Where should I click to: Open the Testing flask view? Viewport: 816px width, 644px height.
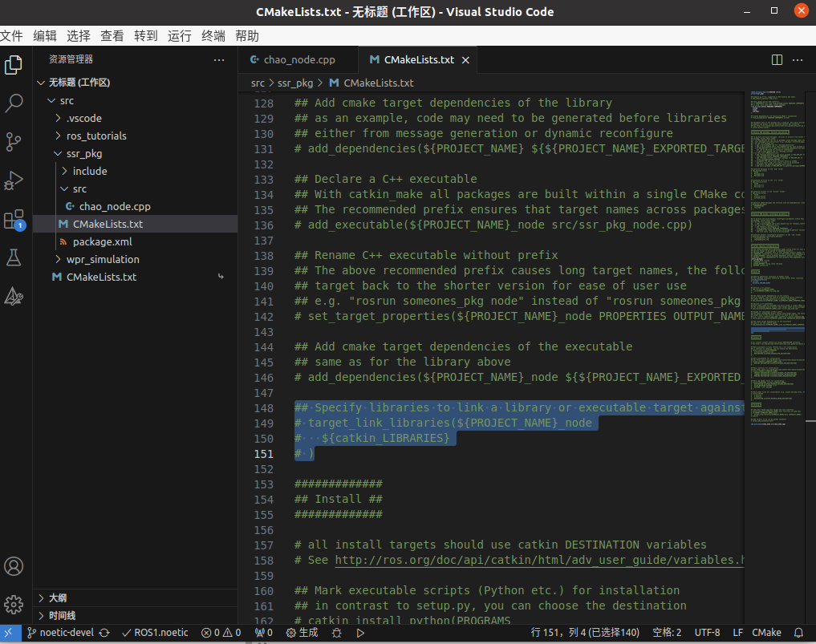14,257
